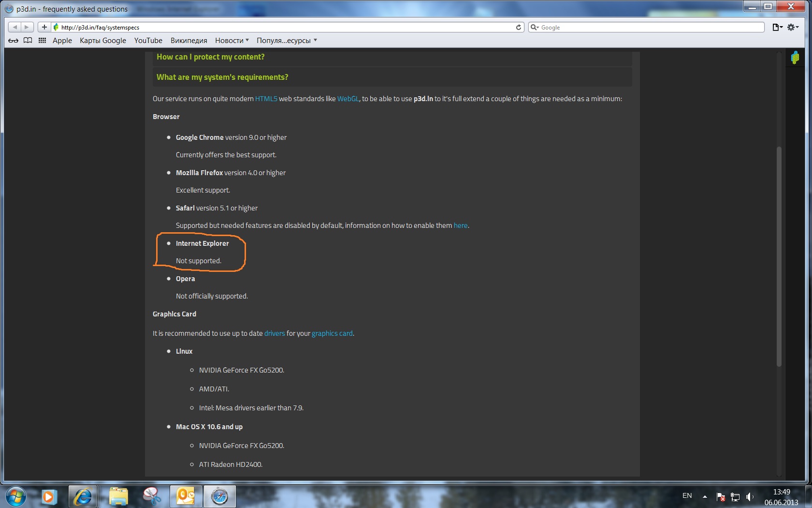Click the p3d.in site favicon in address bar
The width and height of the screenshot is (812, 508).
coord(56,27)
